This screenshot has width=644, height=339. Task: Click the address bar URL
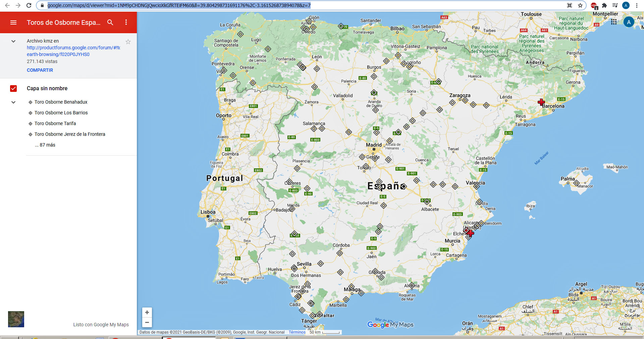coord(179,5)
